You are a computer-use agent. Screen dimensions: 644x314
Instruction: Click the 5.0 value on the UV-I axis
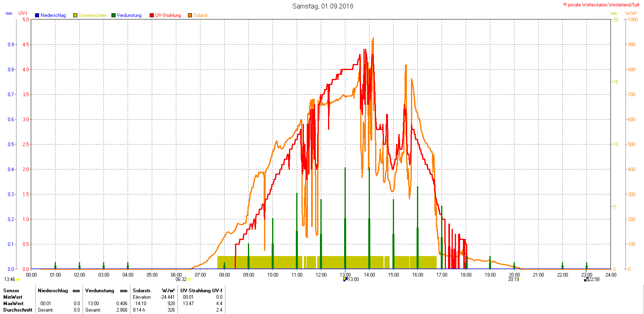26,20
